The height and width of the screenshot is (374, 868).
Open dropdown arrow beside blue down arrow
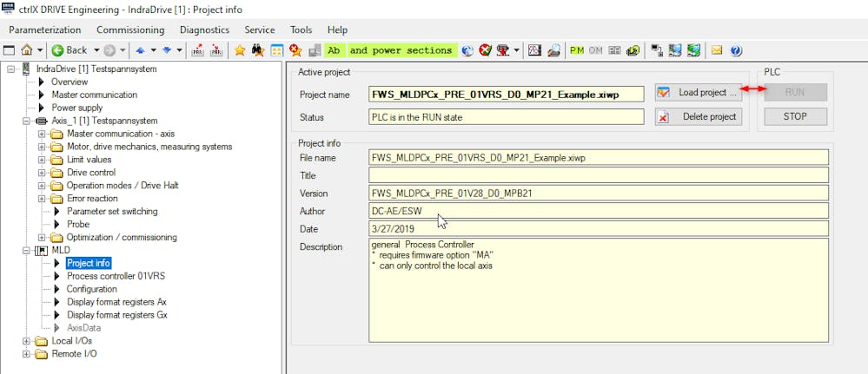point(179,50)
